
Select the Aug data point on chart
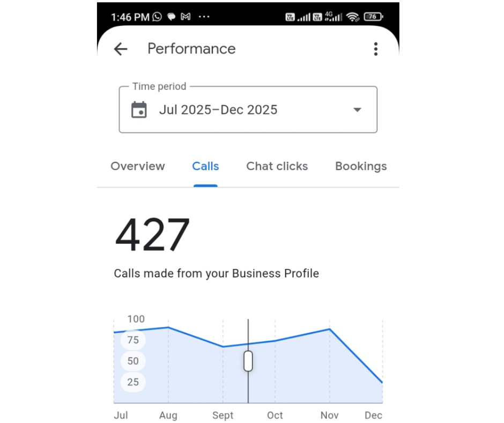(x=168, y=327)
